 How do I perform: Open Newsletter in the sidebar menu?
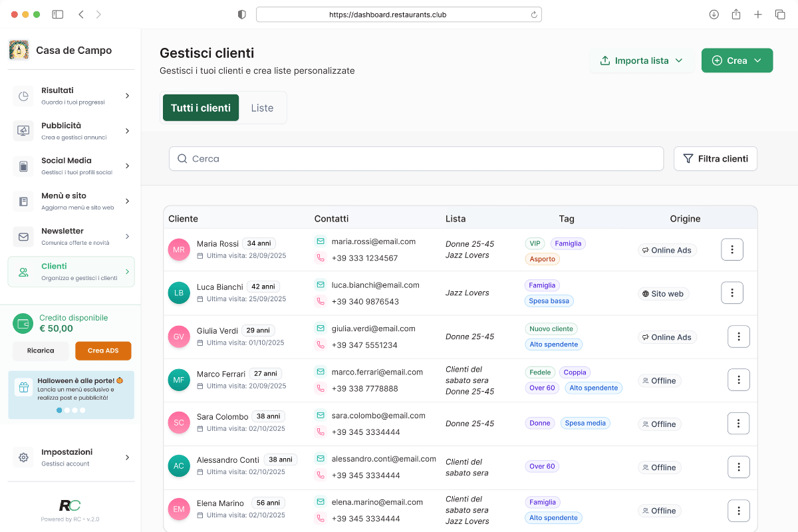[x=71, y=236]
